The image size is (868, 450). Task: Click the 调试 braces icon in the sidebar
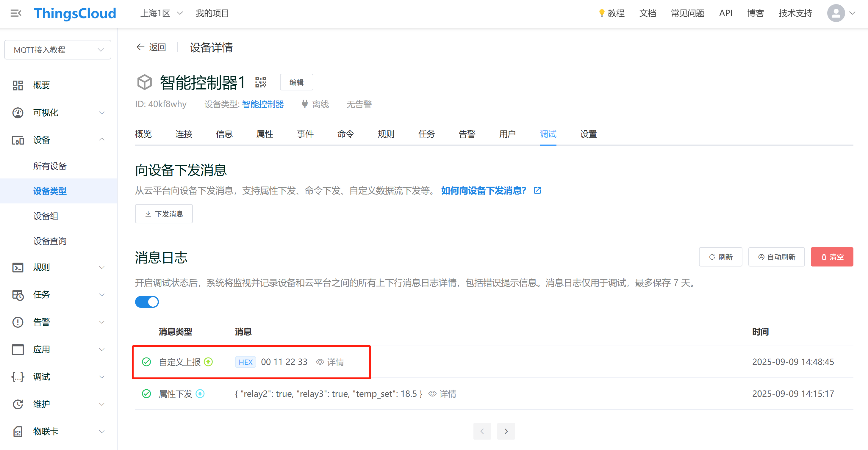point(18,377)
